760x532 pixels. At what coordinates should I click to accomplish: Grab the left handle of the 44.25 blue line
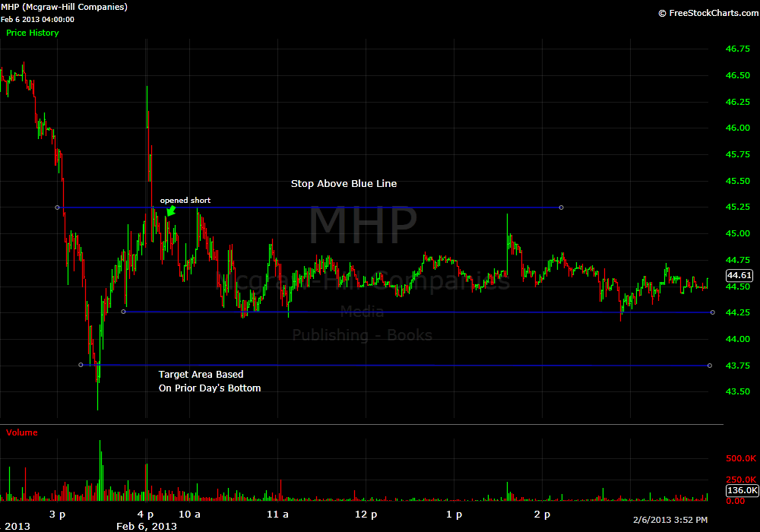pyautogui.click(x=124, y=312)
